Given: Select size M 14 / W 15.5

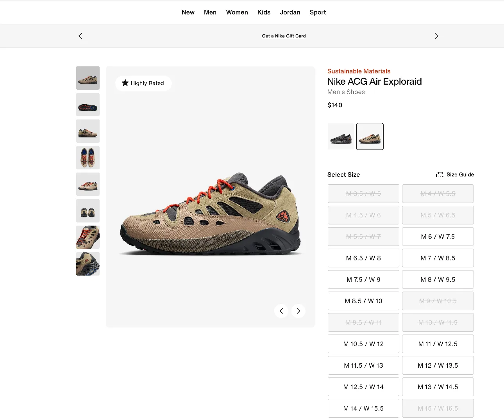Looking at the screenshot, I should [x=363, y=408].
